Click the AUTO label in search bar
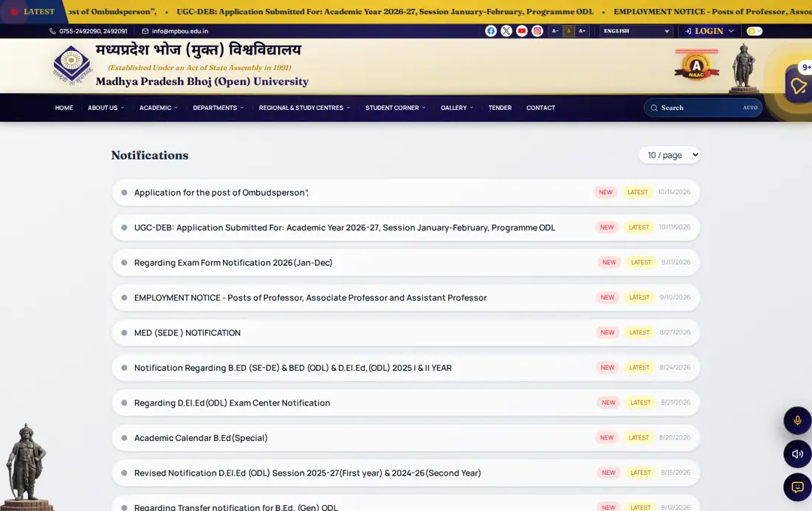This screenshot has height=511, width=812. pos(750,108)
